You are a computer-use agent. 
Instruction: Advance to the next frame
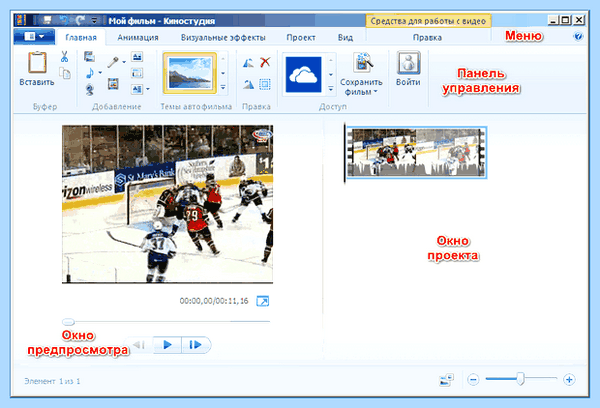[x=196, y=345]
